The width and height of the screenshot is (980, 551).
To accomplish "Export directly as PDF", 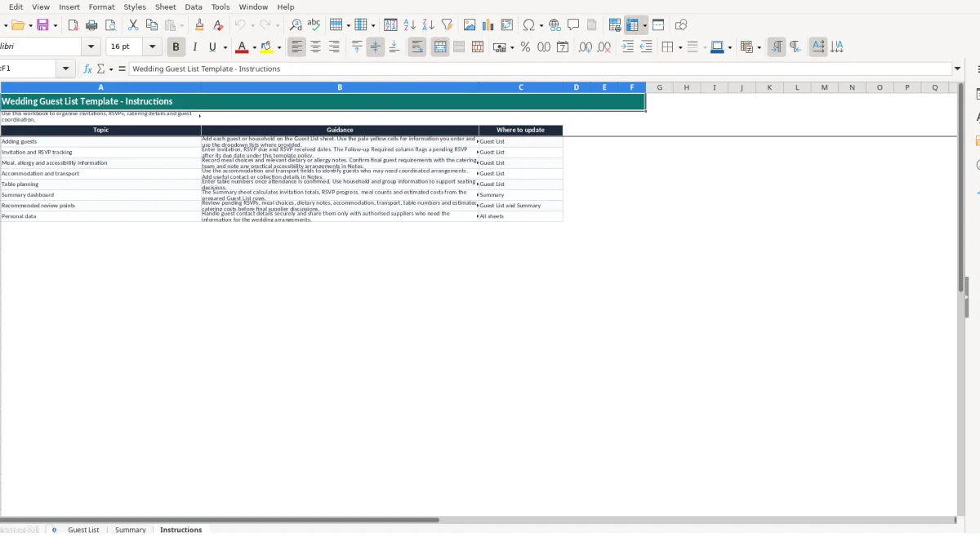I will [x=73, y=25].
